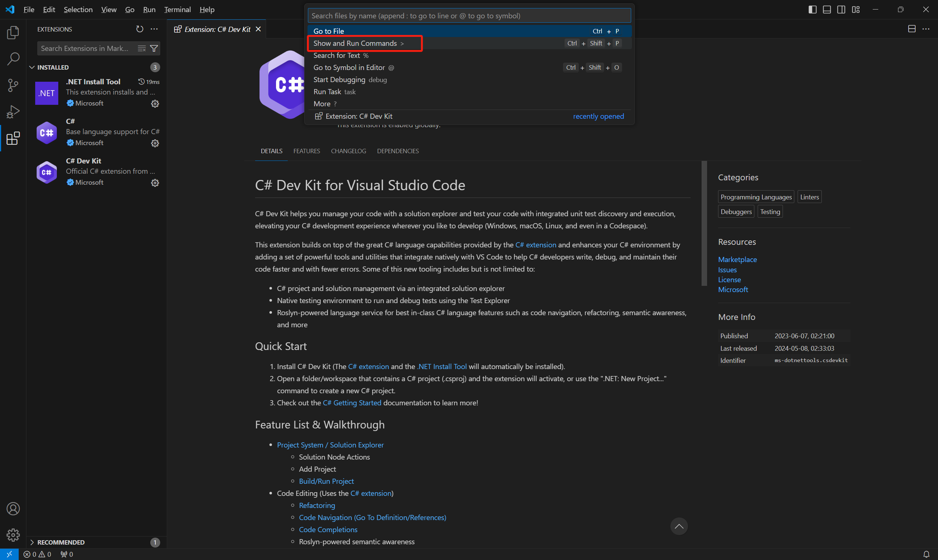
Task: Choose Search for Text entry
Action: (x=470, y=55)
